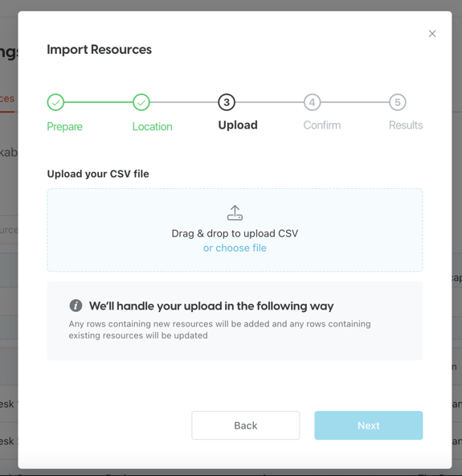This screenshot has height=476, width=462.
Task: Click the 'Upload your CSV file' heading
Action: (98, 174)
